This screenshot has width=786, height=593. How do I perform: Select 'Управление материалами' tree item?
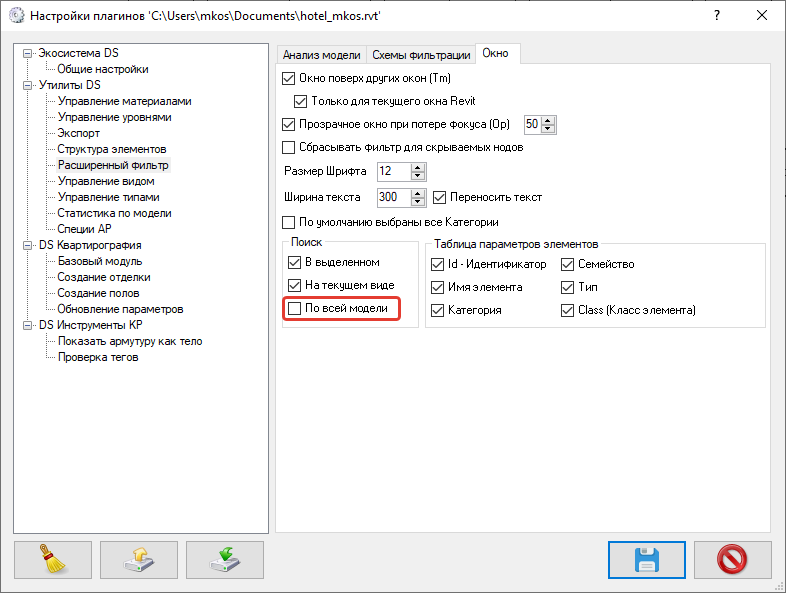(x=124, y=101)
